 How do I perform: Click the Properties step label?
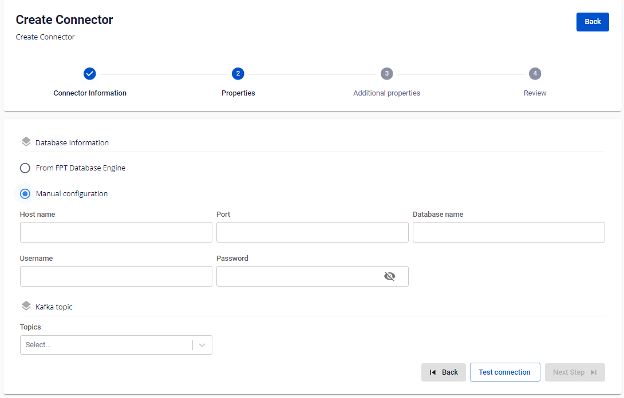click(238, 93)
